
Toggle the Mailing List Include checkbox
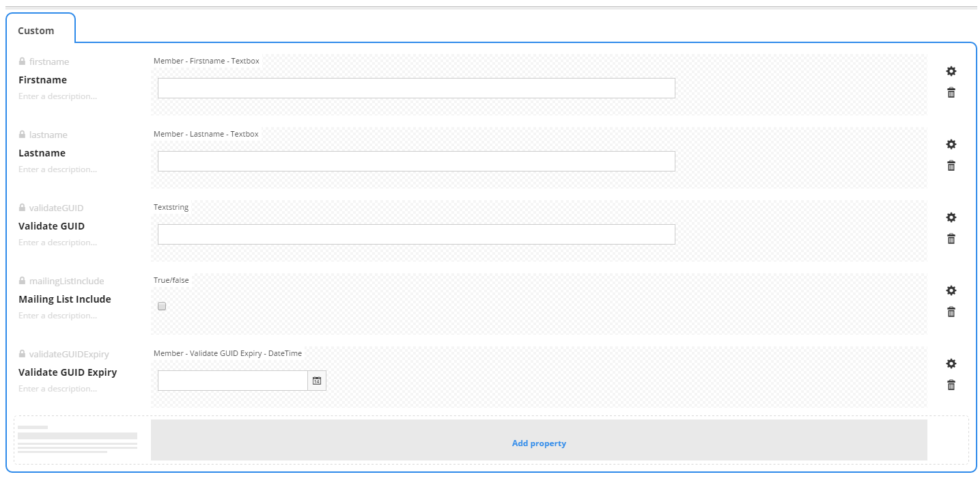pos(162,306)
